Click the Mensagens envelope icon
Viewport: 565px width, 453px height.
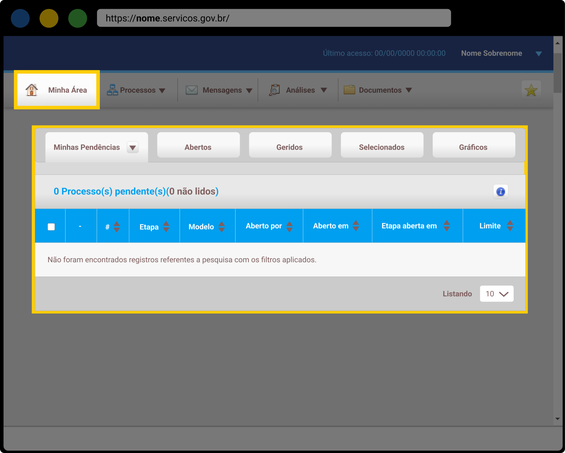point(192,90)
